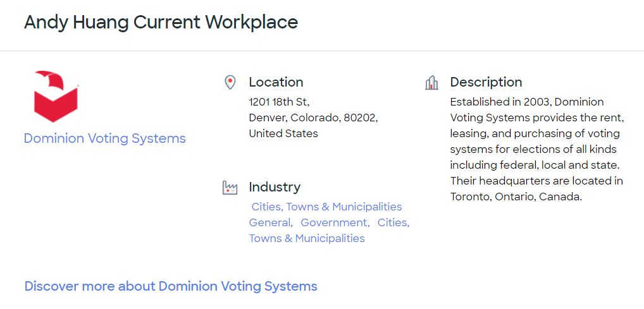The height and width of the screenshot is (309, 644).
Task: Click 'Toronto, Ontario, Canada' in the description
Action: coord(516,197)
